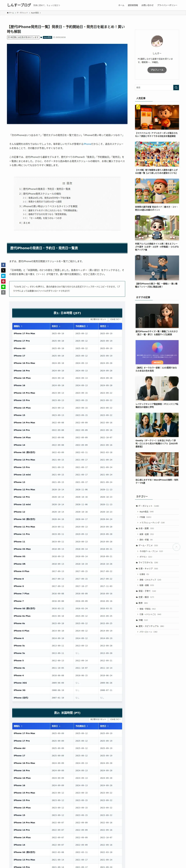Copy CSV of the JST table
The image size is (186, 868).
(x=115, y=319)
